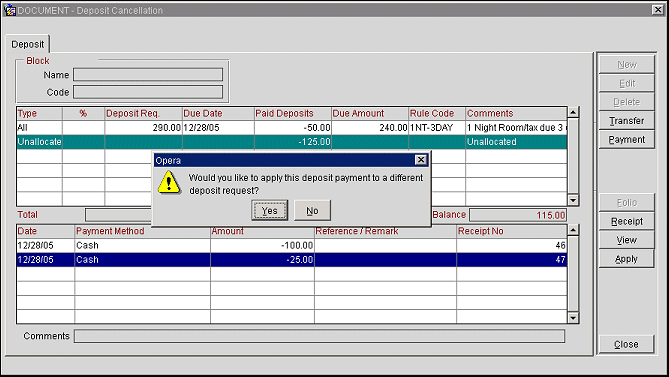Click the Due Amount column header
Image resolution: width=669 pixels, height=377 pixels.
coord(370,113)
